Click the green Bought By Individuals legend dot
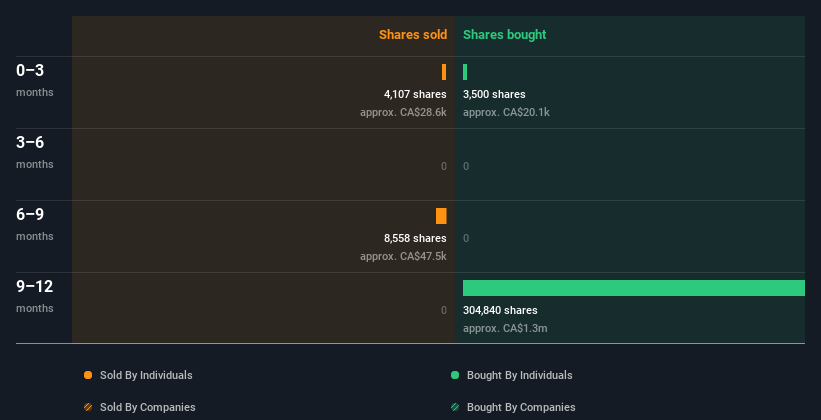Viewport: 821px width, 420px height. [455, 375]
